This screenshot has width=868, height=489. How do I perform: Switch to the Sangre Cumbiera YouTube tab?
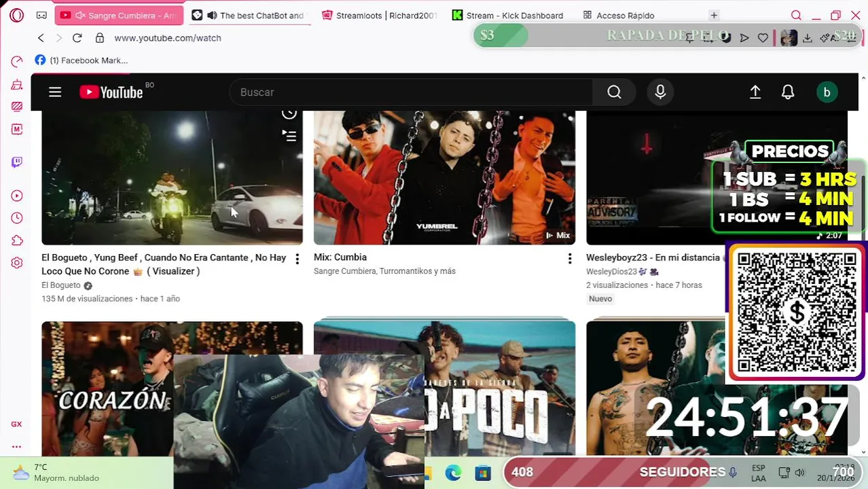coord(120,15)
